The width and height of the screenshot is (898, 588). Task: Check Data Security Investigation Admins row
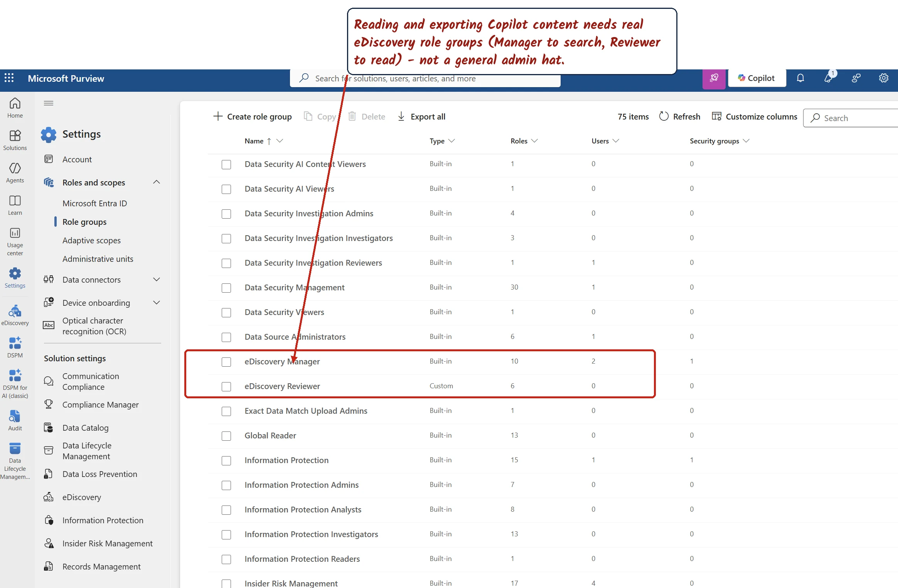[226, 214]
